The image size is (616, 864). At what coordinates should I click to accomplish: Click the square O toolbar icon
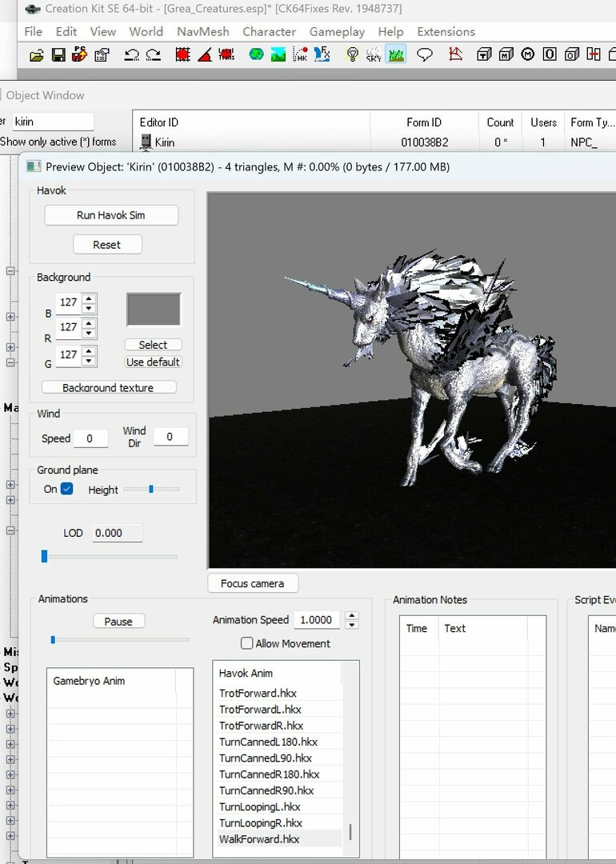coord(550,54)
